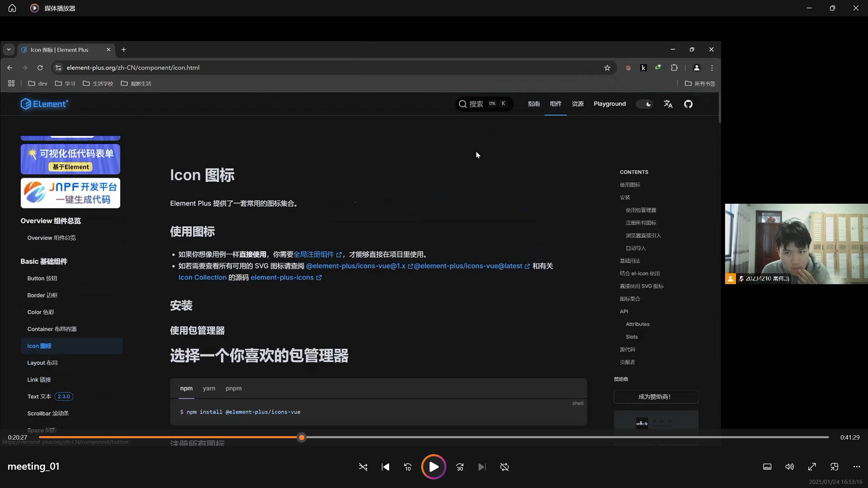The image size is (868, 488).
Task: Open the 观影生活 bookmarks folder
Action: click(x=136, y=83)
